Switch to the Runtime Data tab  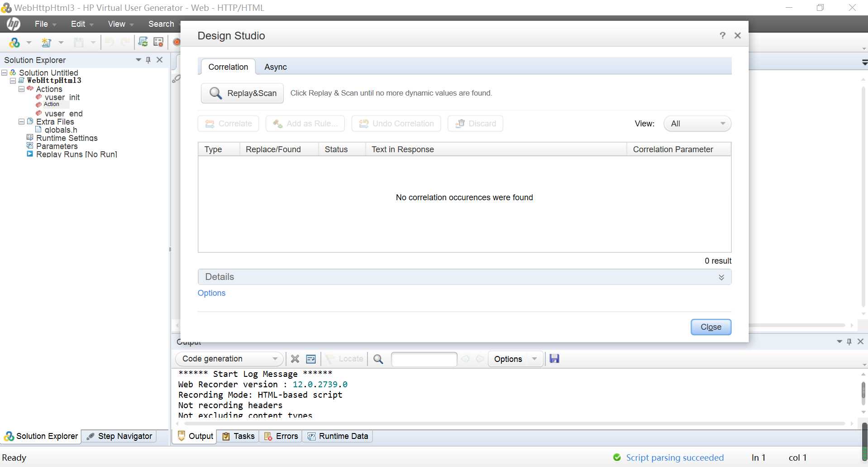click(x=338, y=436)
